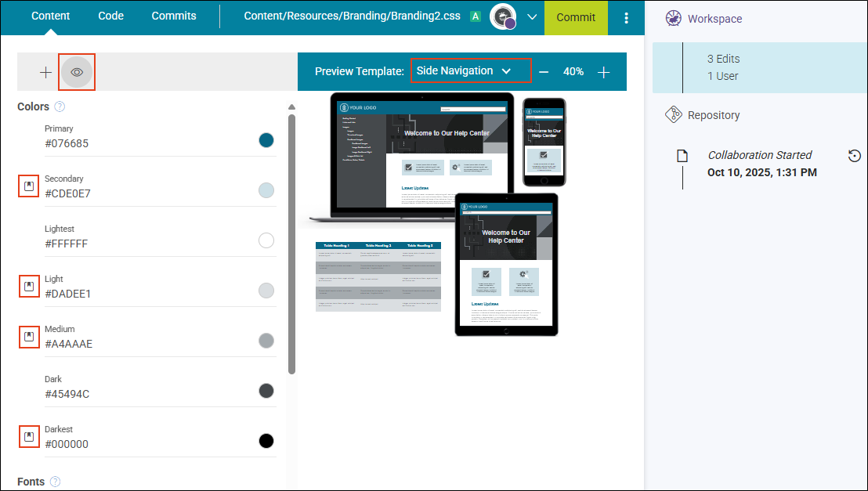Click the user avatar in header

[502, 16]
